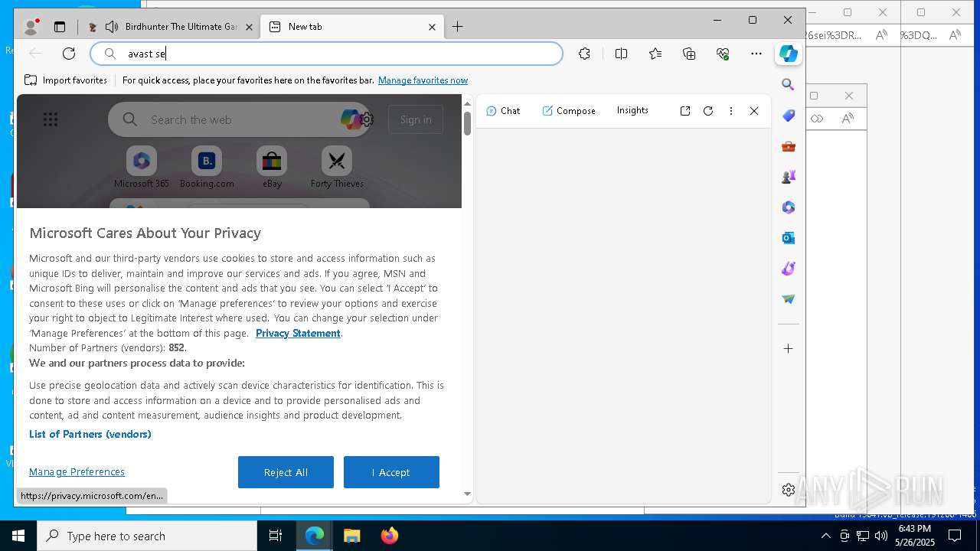Image resolution: width=980 pixels, height=551 pixels.
Task: Open sidebar Drop paper plane icon
Action: tap(788, 299)
